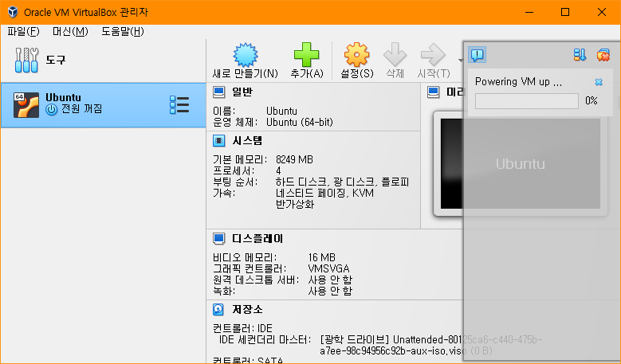
Task: Open the Ubuntu VM list menu icon
Action: [179, 105]
